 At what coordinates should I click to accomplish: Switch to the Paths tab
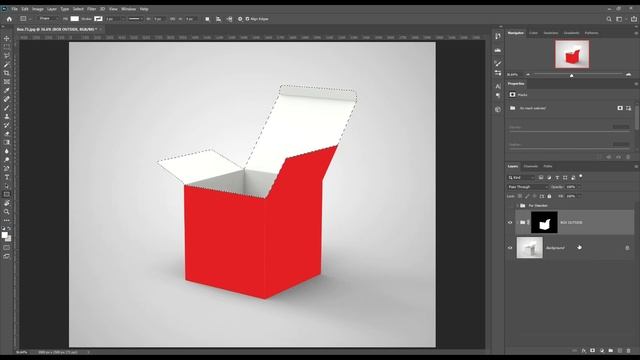tap(548, 167)
